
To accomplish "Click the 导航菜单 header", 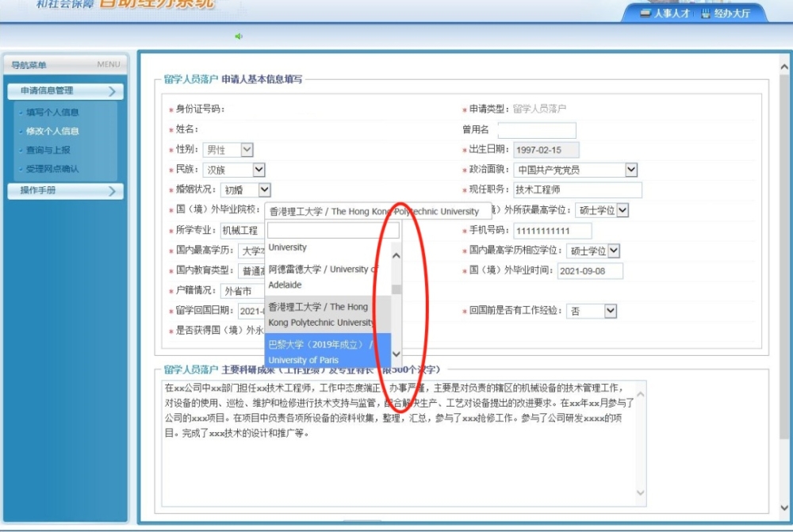I will [x=65, y=65].
